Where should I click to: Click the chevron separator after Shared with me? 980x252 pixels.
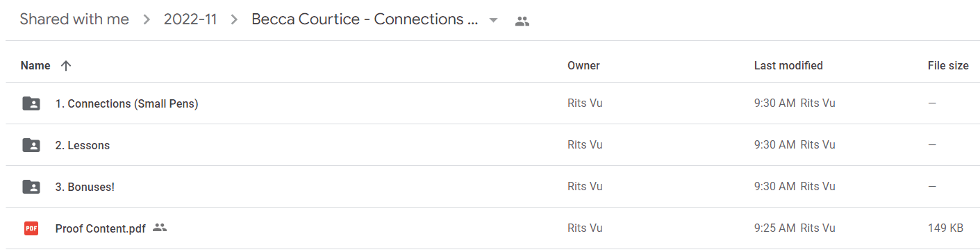(x=147, y=20)
